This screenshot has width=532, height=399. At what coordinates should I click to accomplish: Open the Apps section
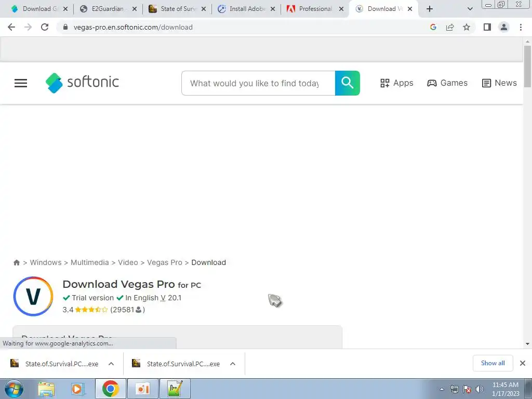point(396,83)
